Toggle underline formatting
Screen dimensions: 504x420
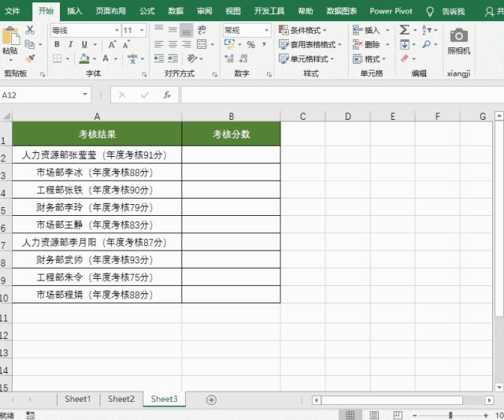click(83, 45)
